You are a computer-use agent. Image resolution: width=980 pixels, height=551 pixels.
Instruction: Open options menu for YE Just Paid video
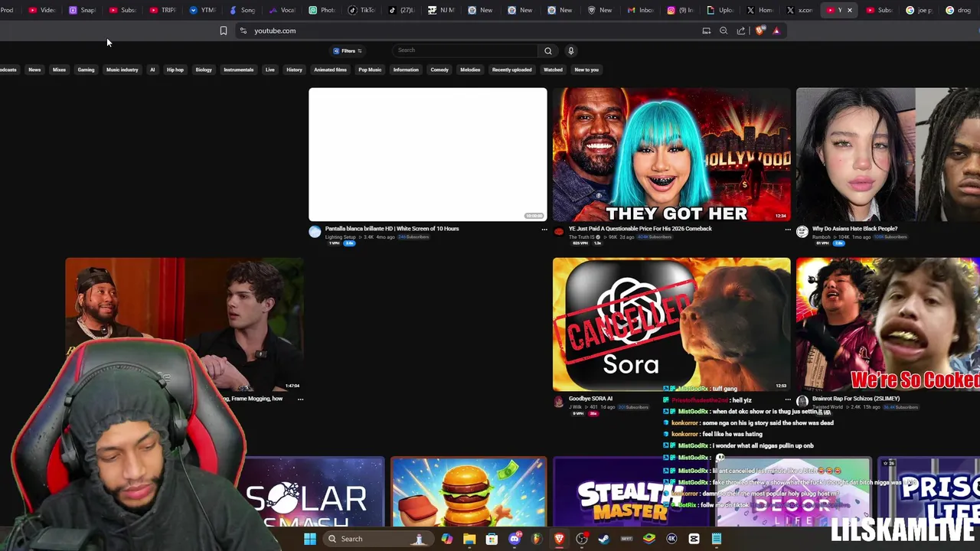point(788,230)
